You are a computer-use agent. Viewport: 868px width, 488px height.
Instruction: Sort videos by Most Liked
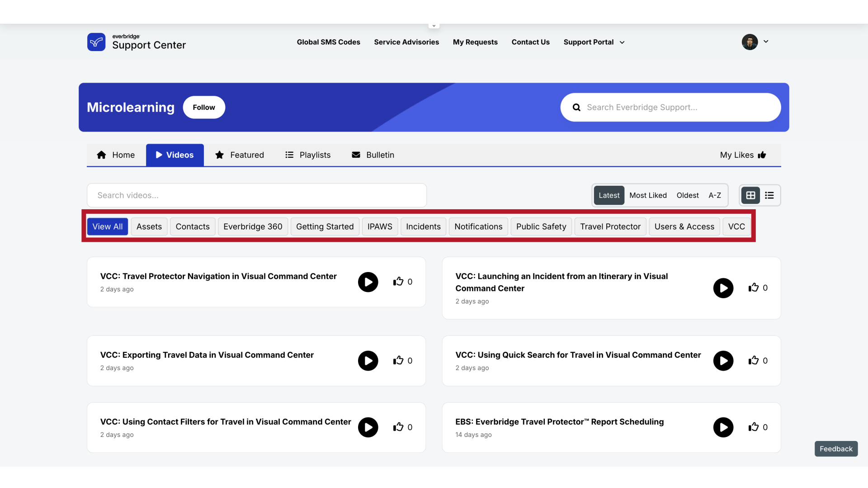(x=648, y=195)
